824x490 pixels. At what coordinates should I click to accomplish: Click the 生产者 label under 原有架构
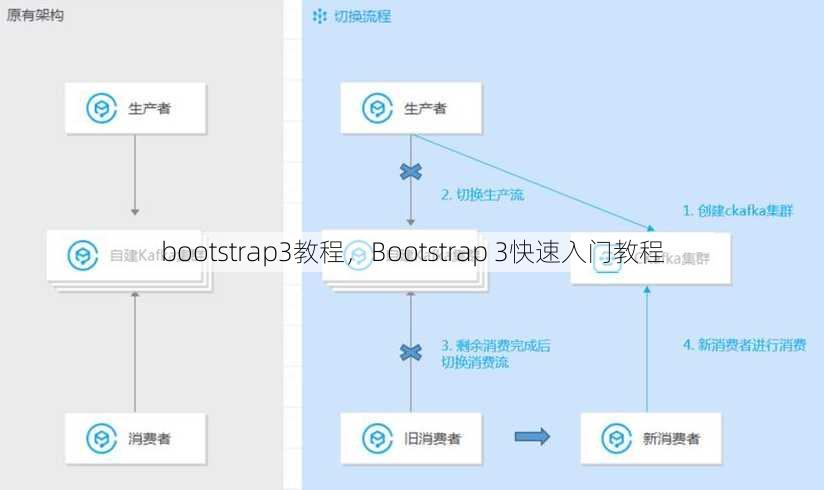(149, 108)
